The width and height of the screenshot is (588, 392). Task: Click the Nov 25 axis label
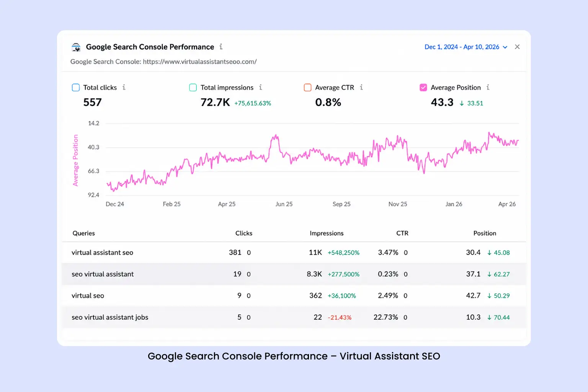point(398,204)
